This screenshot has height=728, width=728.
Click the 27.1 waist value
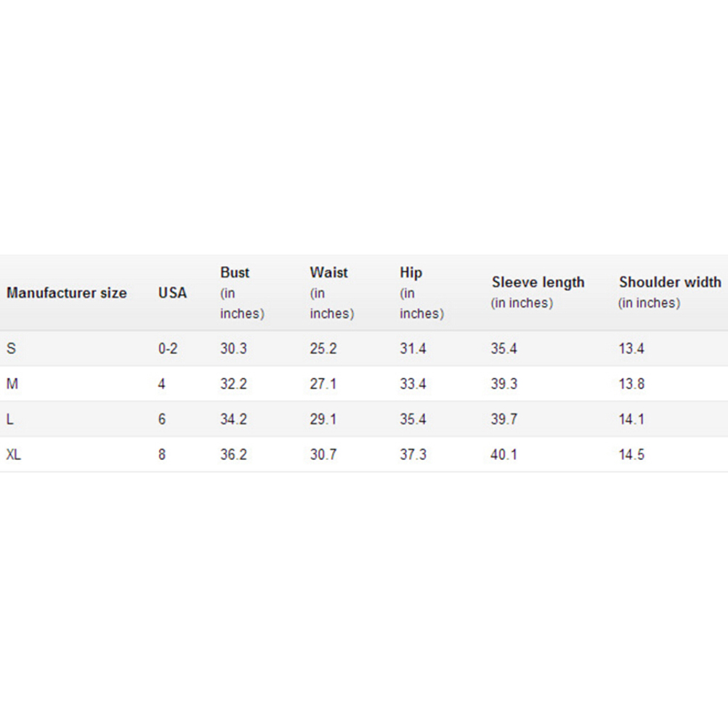click(323, 384)
